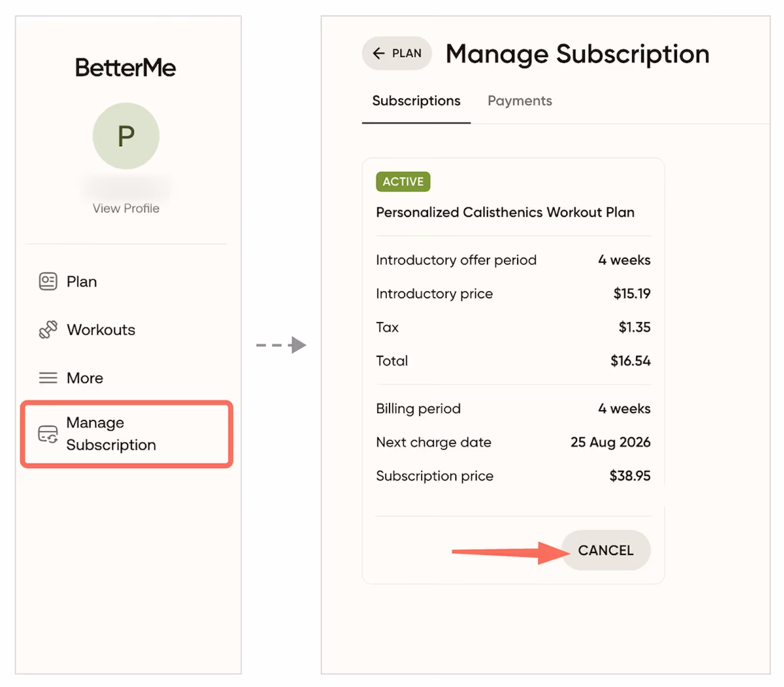Click the back arrow on PLAN button
This screenshot has width=784, height=687.
[x=378, y=53]
